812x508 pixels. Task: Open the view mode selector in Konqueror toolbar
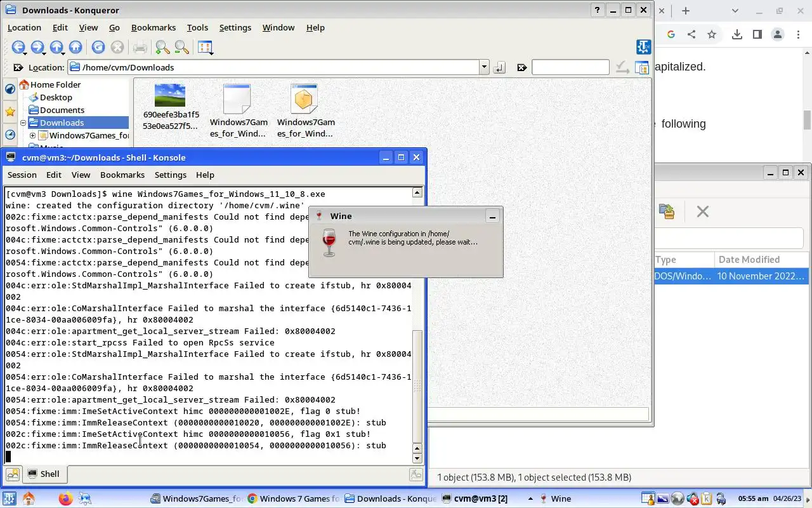click(x=205, y=47)
